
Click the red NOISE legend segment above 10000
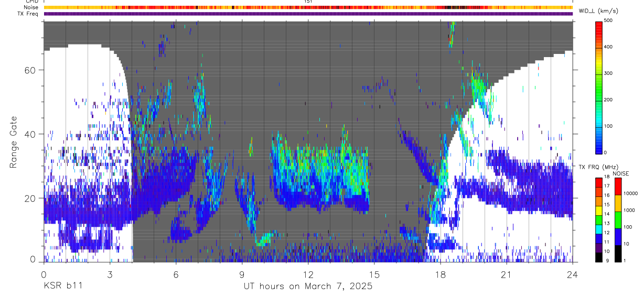tap(618, 185)
